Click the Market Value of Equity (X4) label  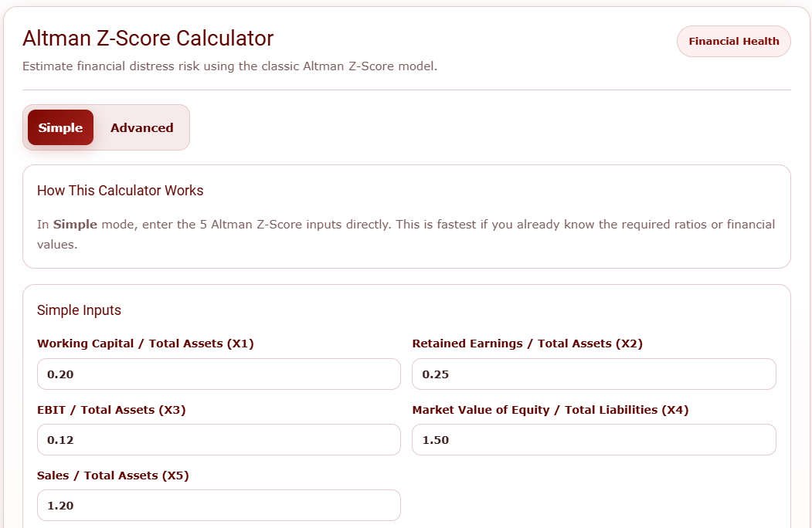pos(550,410)
